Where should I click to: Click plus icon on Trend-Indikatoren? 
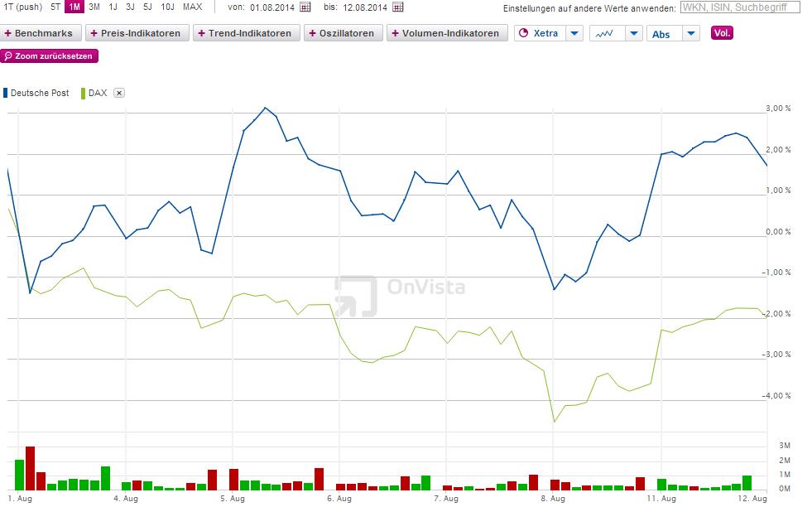point(201,33)
